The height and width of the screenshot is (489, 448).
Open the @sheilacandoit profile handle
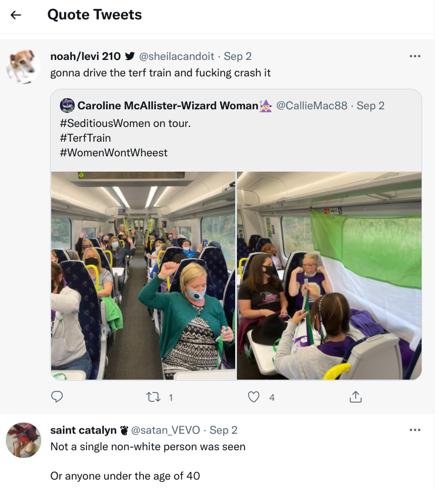click(x=176, y=56)
